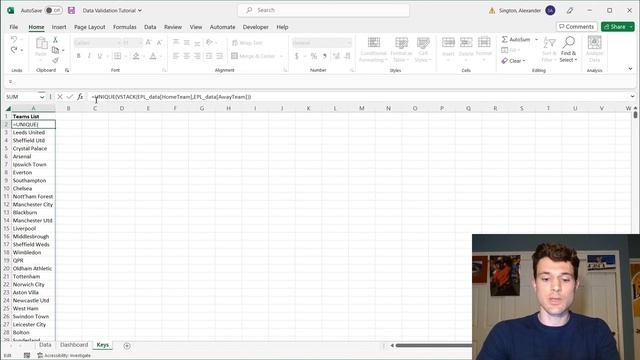Image resolution: width=640 pixels, height=360 pixels.
Task: Open the Share button dropdown arrow
Action: (631, 27)
